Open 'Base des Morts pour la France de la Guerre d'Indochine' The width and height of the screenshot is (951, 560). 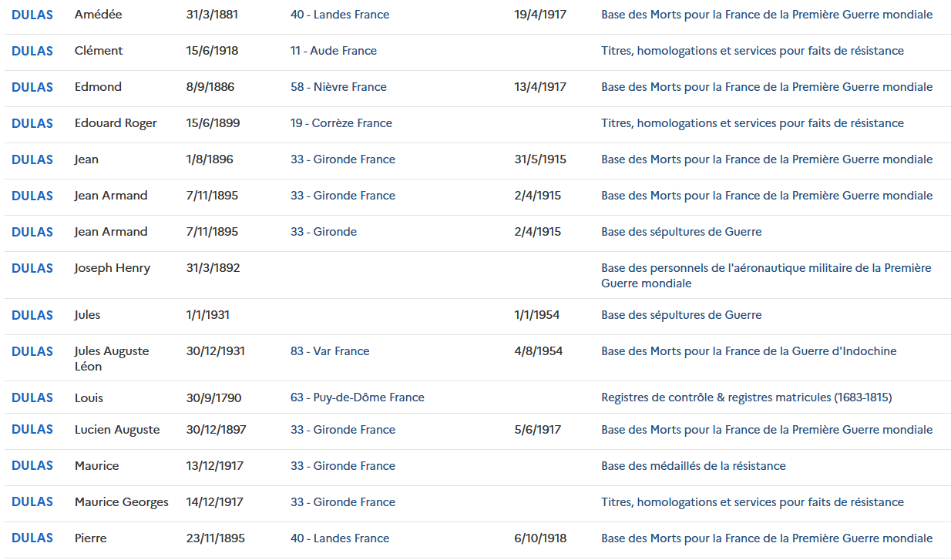coord(749,351)
